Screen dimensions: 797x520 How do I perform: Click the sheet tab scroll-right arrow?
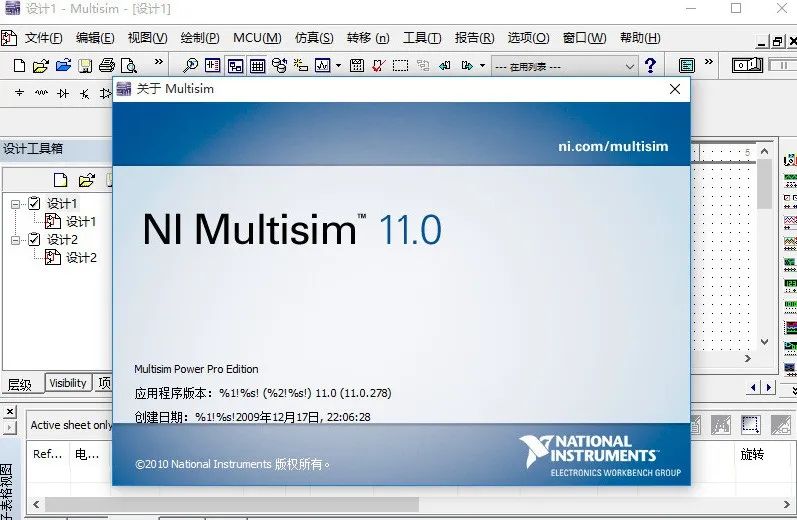tap(769, 387)
